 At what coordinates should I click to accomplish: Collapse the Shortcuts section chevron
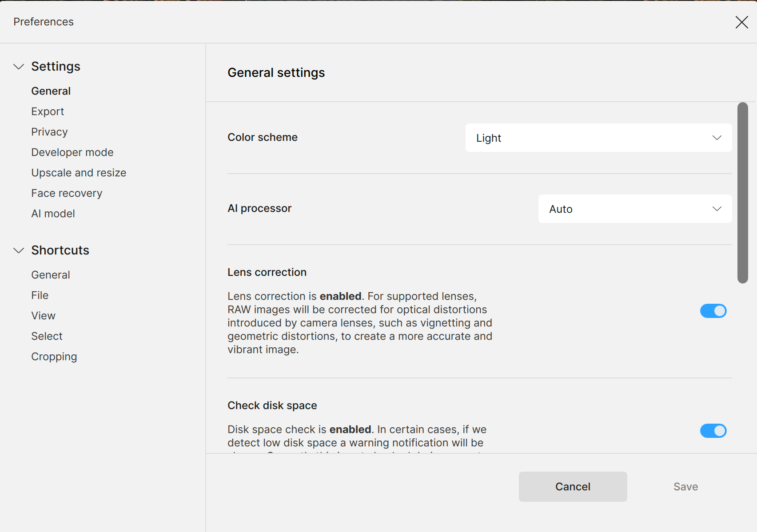(19, 250)
